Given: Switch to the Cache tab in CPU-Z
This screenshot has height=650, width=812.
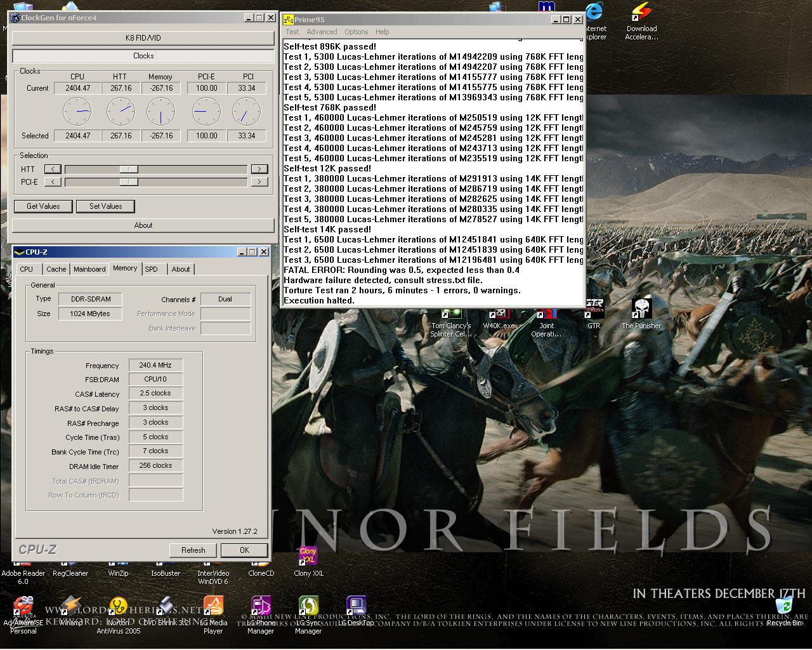Looking at the screenshot, I should (x=56, y=269).
